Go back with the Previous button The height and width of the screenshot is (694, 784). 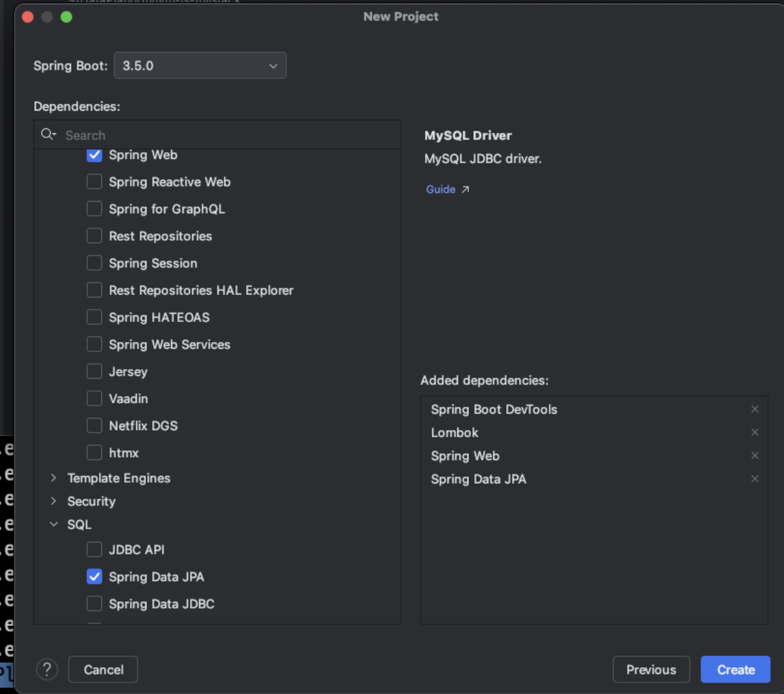pyautogui.click(x=652, y=670)
